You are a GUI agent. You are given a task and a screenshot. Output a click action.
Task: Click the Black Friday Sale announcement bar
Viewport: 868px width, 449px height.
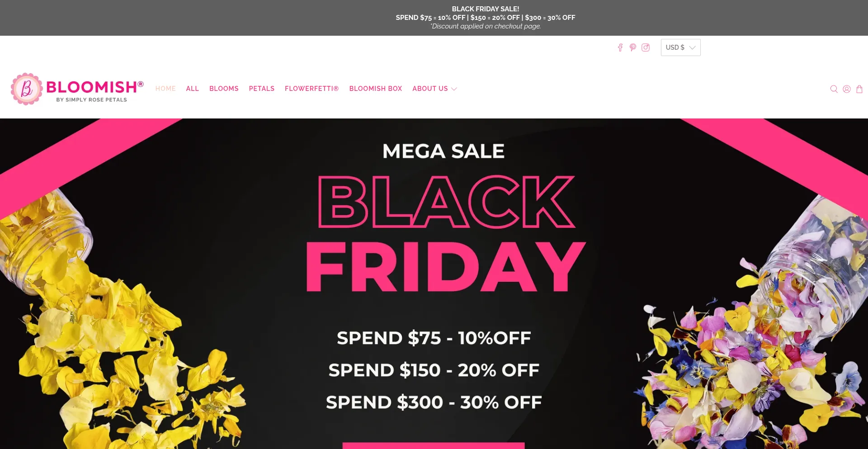point(485,18)
